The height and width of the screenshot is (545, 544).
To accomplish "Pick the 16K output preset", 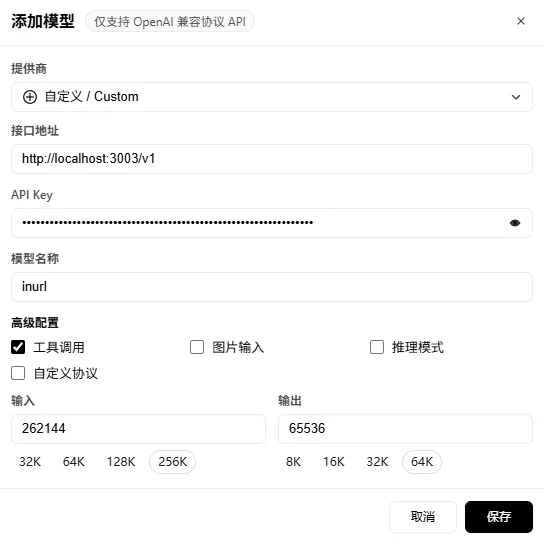I will (334, 462).
